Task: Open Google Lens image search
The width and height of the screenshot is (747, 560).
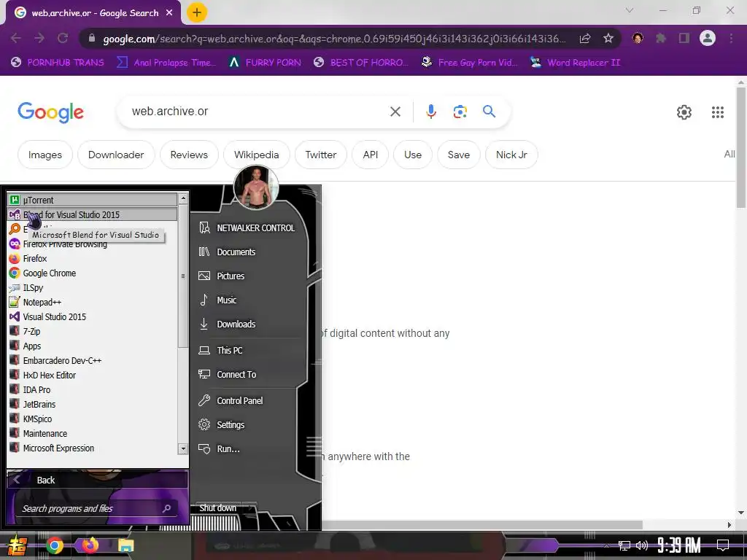Action: pyautogui.click(x=460, y=112)
